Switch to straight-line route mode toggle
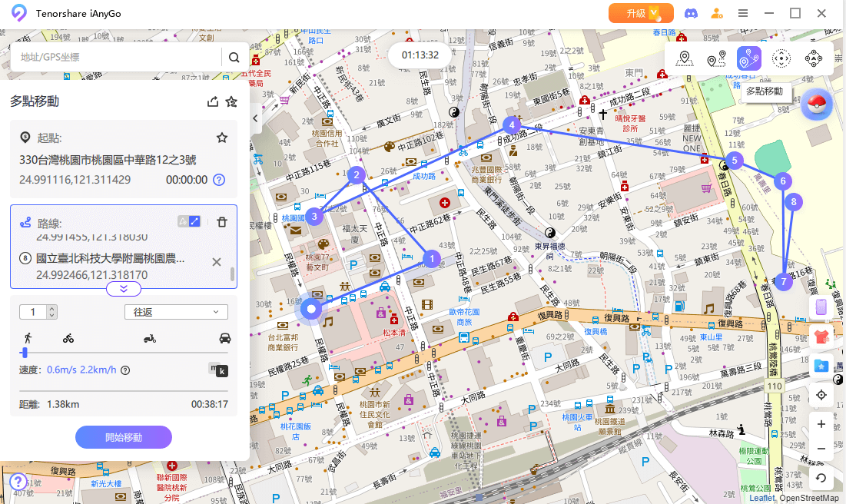 pyautogui.click(x=194, y=221)
